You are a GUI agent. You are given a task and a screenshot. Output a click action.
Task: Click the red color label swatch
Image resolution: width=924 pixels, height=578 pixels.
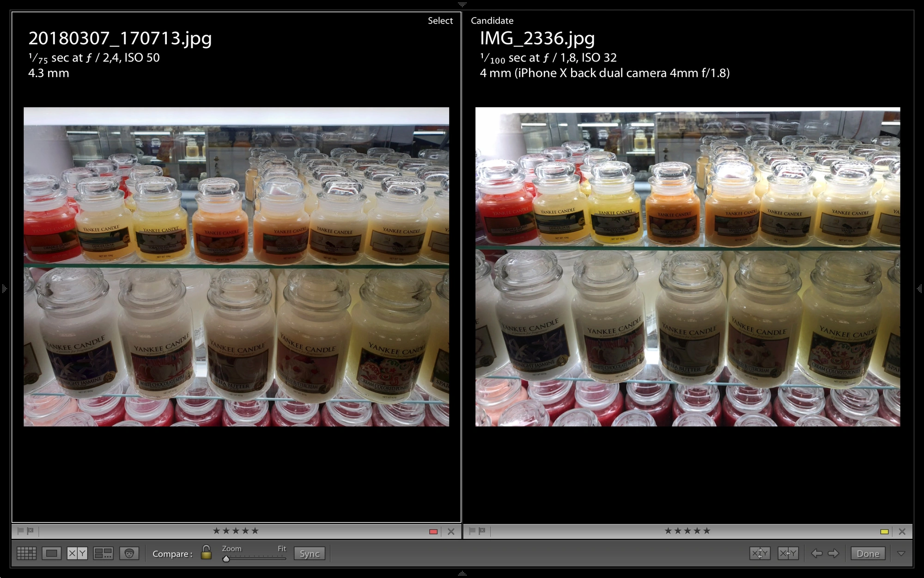coord(433,532)
